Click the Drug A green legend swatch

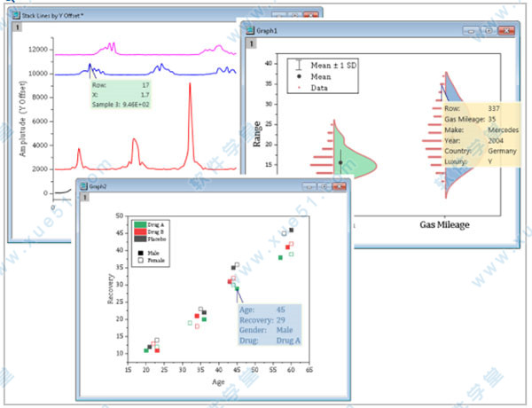coord(140,224)
